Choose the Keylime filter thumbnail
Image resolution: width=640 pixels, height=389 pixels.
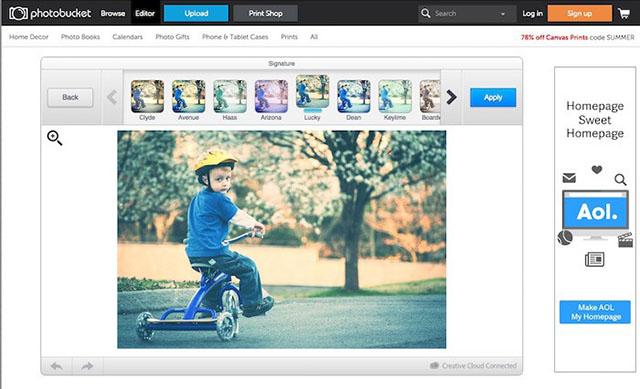point(395,96)
